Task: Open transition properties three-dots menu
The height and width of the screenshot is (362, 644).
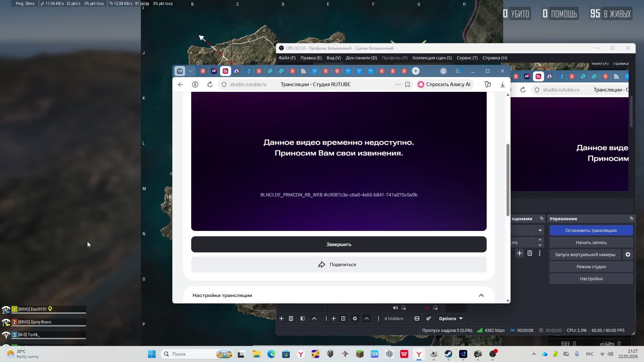Action: coord(540,253)
